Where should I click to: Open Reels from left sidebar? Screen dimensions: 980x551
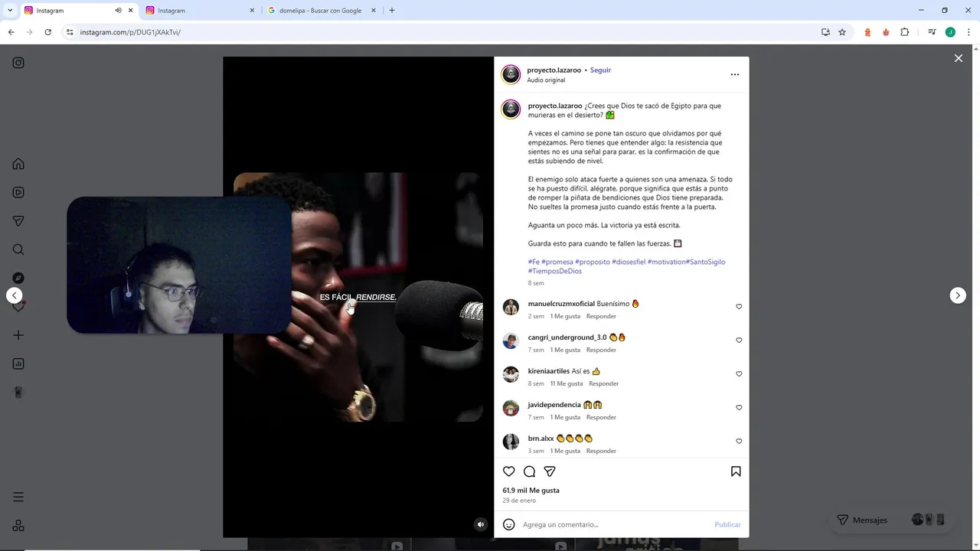[x=18, y=192]
